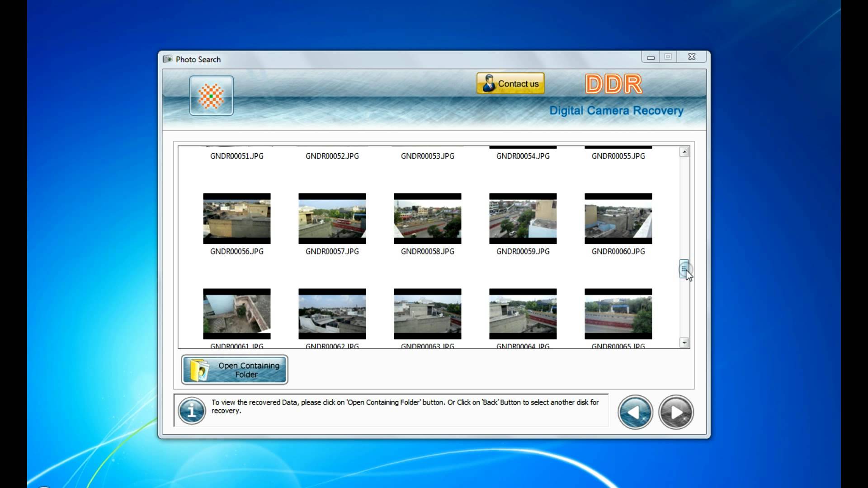Click file name GNDR00055.JPG
The image size is (868, 488).
[x=618, y=156]
